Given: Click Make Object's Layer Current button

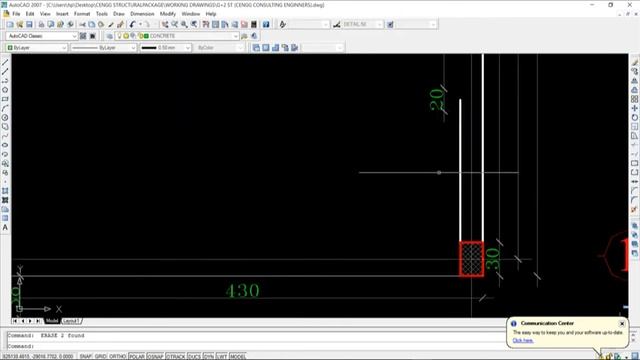Looking at the screenshot, I should (244, 36).
